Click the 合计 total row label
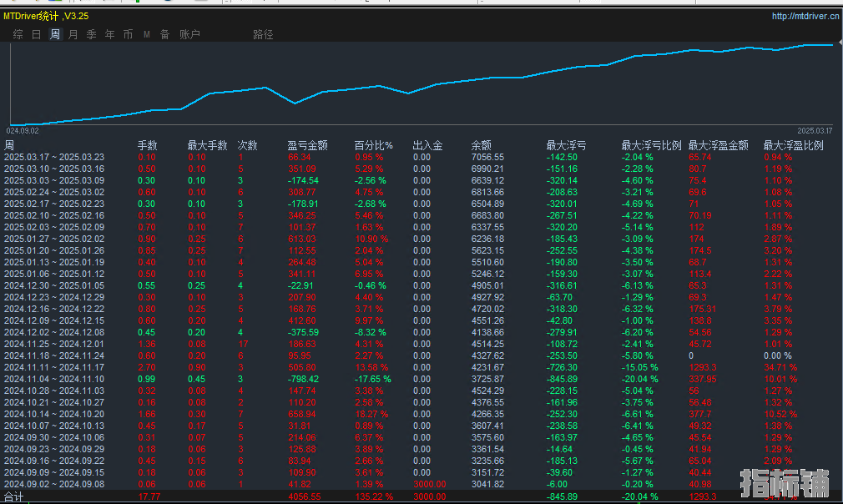Image resolution: width=843 pixels, height=504 pixels. (x=14, y=496)
